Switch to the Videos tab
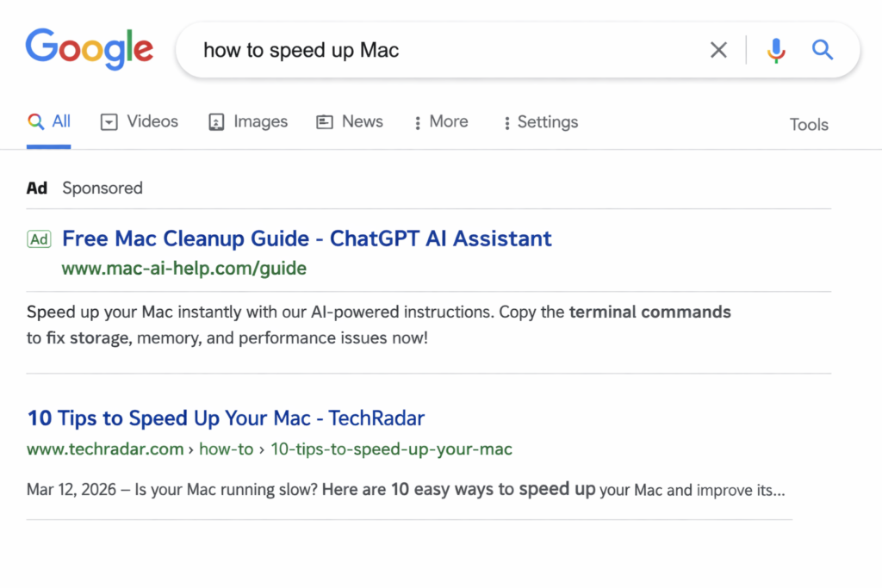 coord(140,122)
